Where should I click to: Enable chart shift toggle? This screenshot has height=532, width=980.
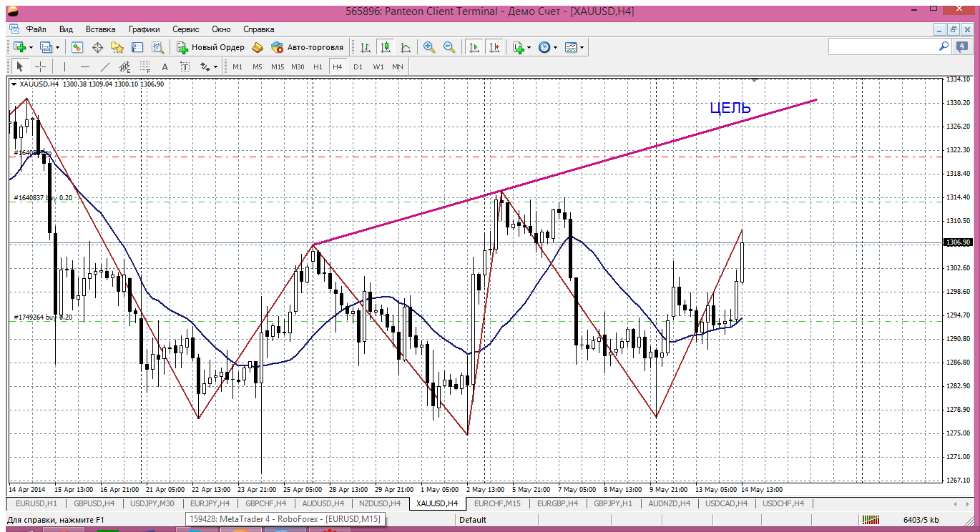494,47
